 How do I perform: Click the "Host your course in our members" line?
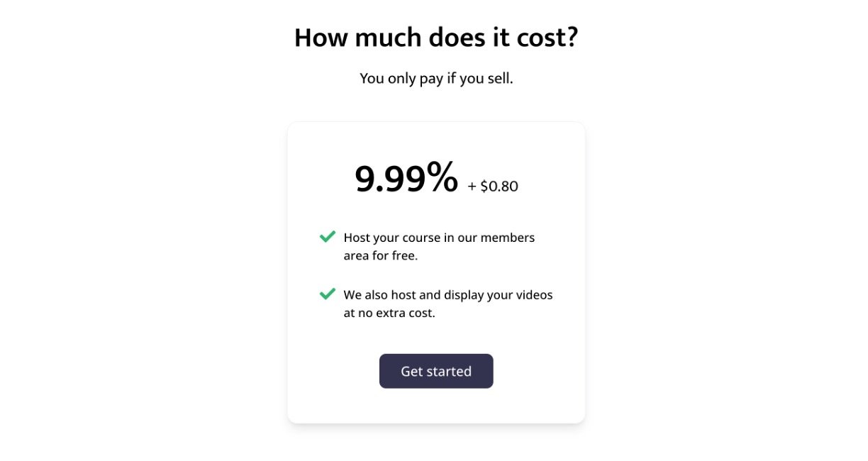[439, 238]
